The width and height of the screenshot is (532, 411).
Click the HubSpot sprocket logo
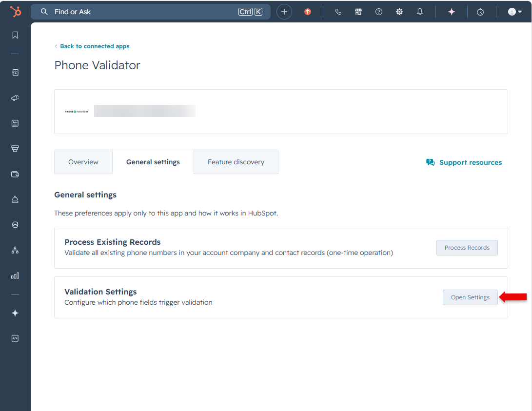(x=16, y=12)
